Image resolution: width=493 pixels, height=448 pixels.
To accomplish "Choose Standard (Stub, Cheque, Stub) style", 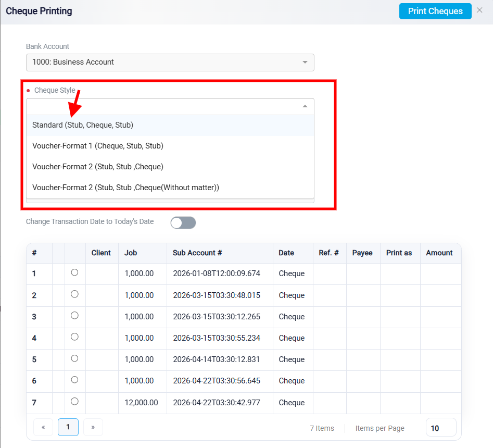I will (170, 125).
